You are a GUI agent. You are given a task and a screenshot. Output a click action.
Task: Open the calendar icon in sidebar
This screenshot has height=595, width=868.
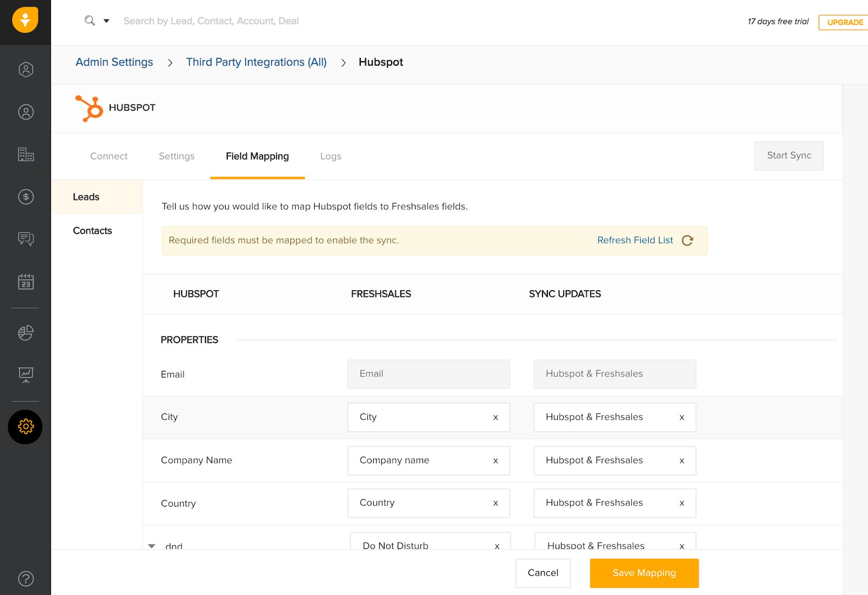pyautogui.click(x=25, y=281)
